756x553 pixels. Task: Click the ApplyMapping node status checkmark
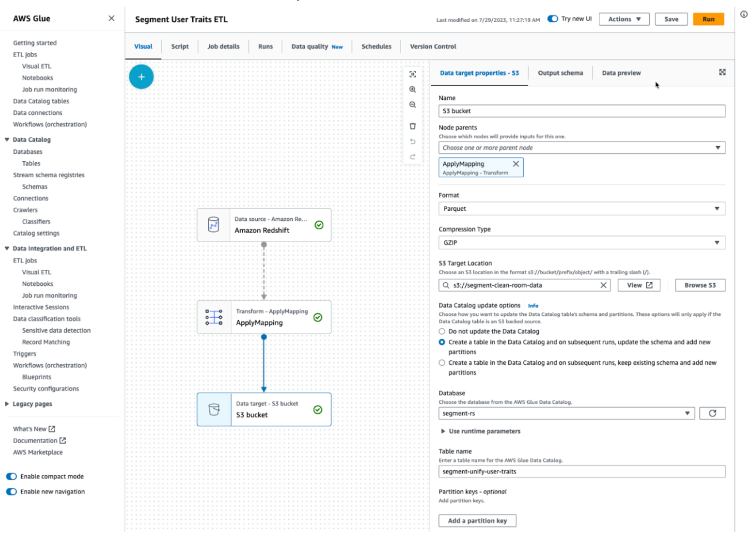click(x=318, y=318)
